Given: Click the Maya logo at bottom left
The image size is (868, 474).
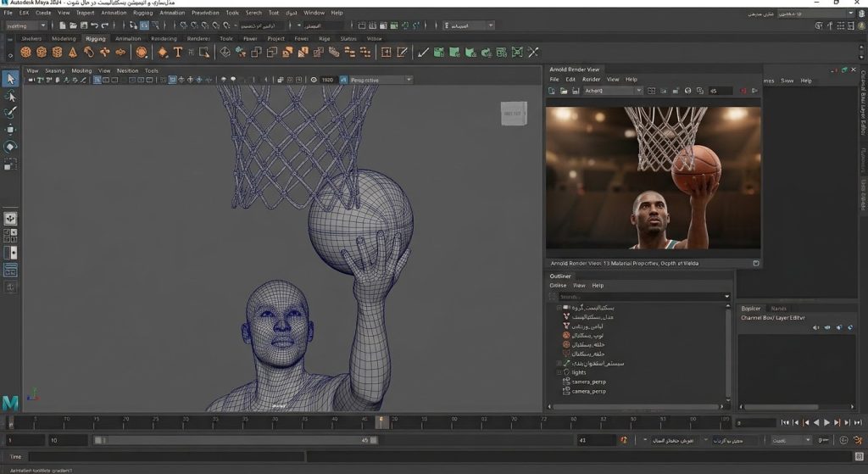Looking at the screenshot, I should 10,403.
